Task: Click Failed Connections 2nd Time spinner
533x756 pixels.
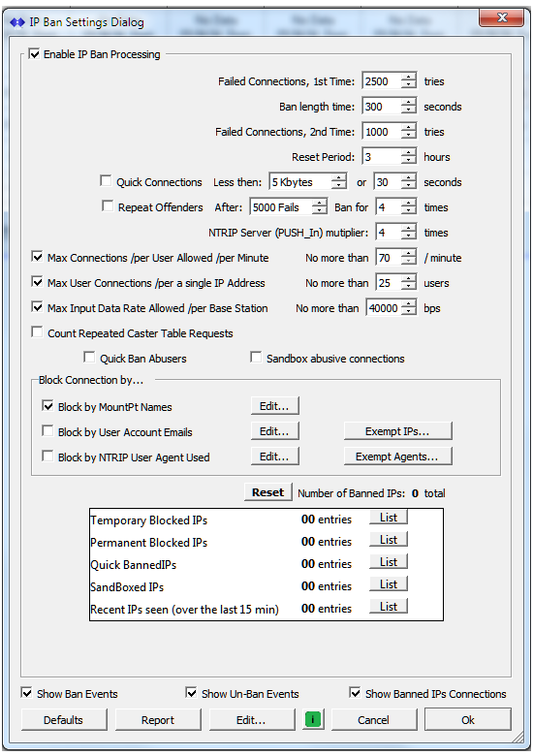Action: (409, 131)
